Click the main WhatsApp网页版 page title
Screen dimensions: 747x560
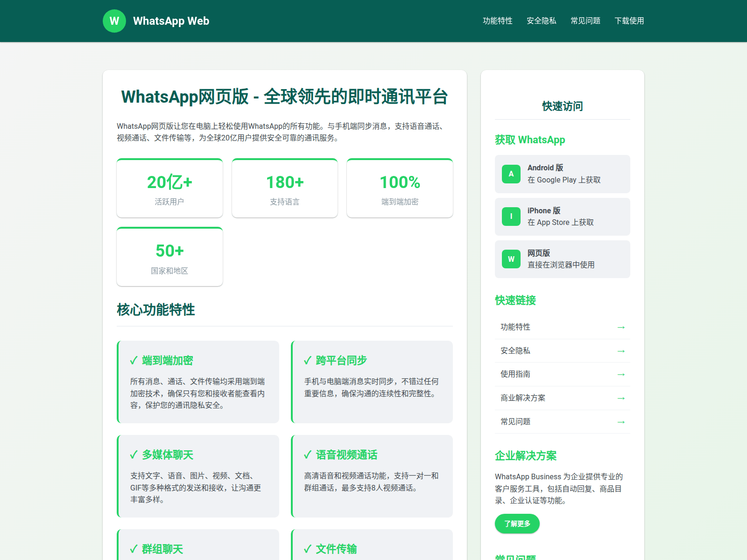tap(285, 97)
